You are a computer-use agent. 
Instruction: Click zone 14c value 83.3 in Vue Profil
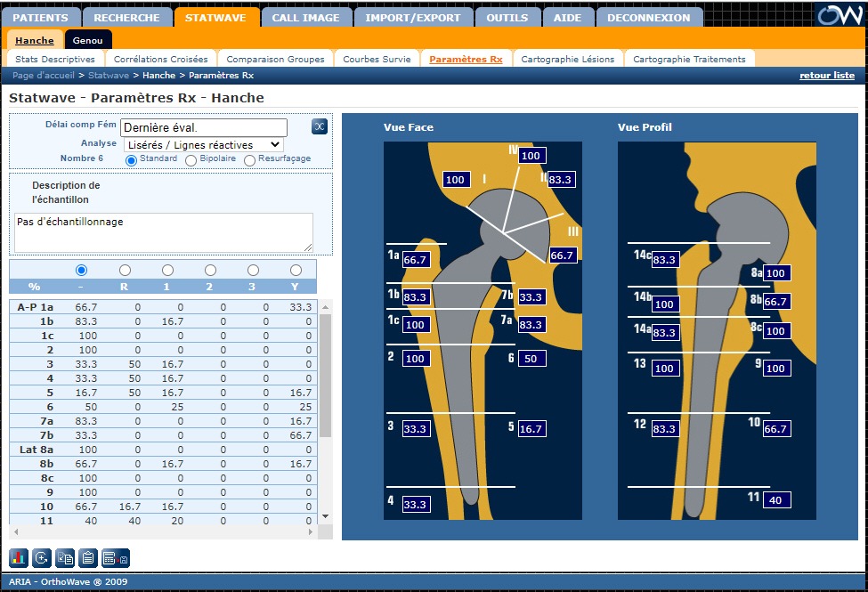(664, 260)
